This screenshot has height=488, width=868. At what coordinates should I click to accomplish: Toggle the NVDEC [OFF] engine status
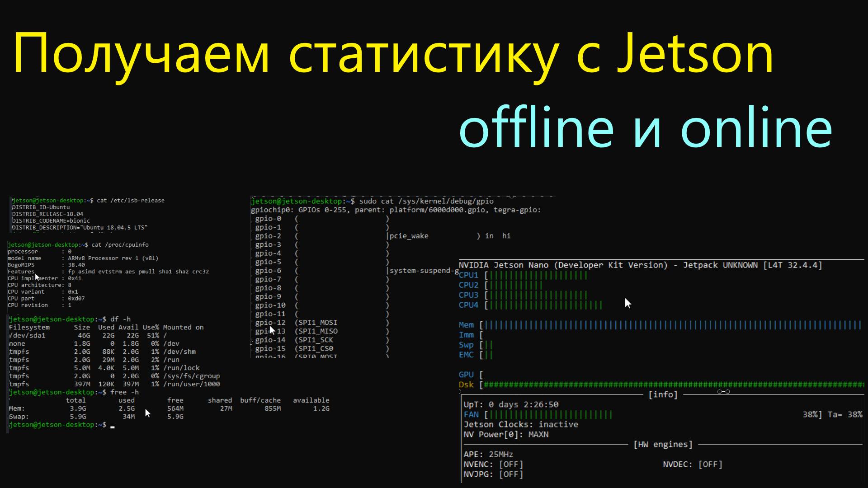click(692, 464)
